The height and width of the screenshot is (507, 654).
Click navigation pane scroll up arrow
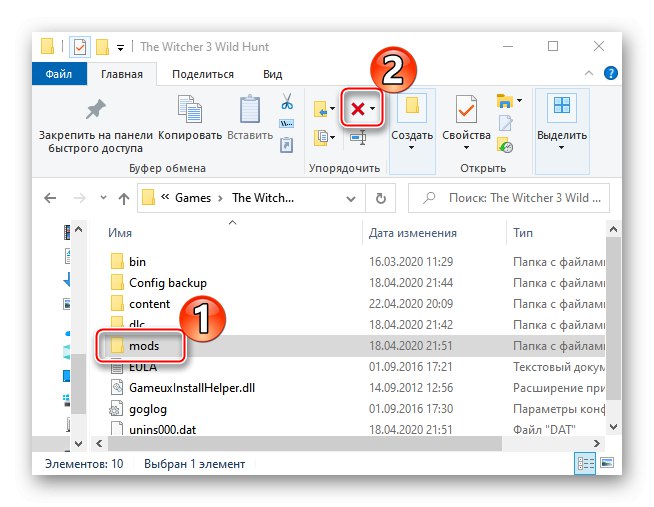[x=78, y=229]
